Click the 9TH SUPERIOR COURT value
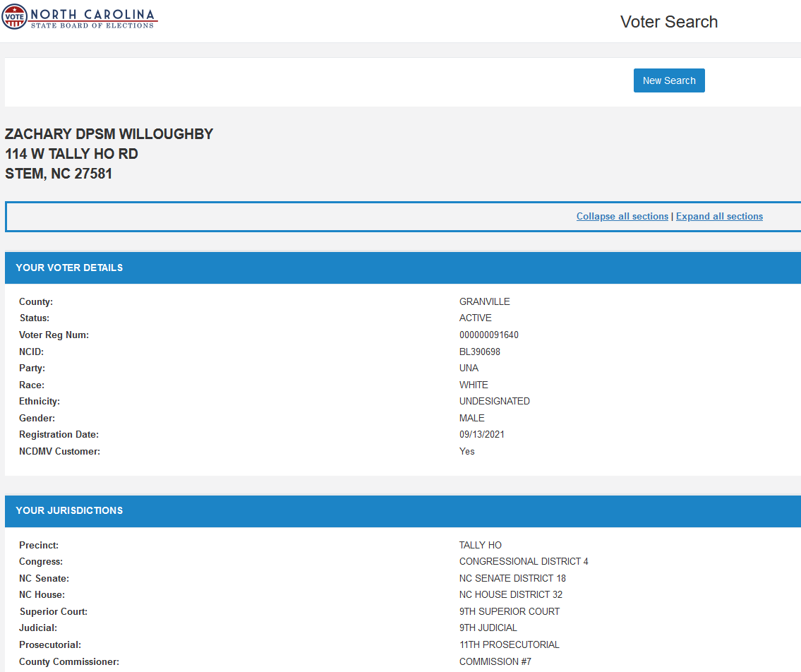Image resolution: width=801 pixels, height=672 pixels. coord(510,612)
